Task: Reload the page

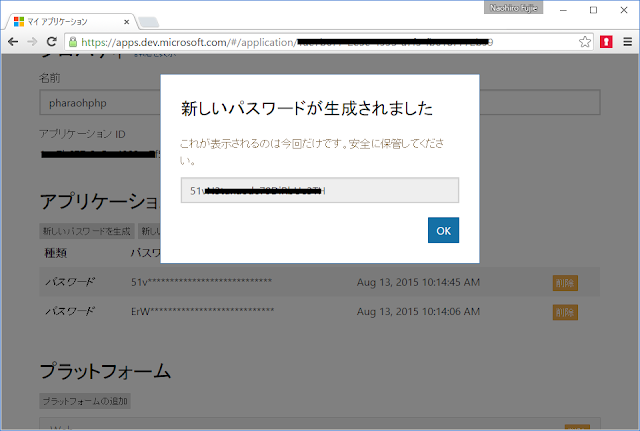Action: tap(51, 42)
